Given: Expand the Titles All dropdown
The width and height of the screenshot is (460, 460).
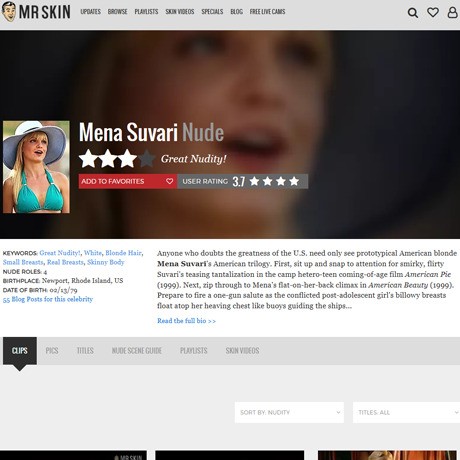Looking at the screenshot, I should pyautogui.click(x=406, y=412).
